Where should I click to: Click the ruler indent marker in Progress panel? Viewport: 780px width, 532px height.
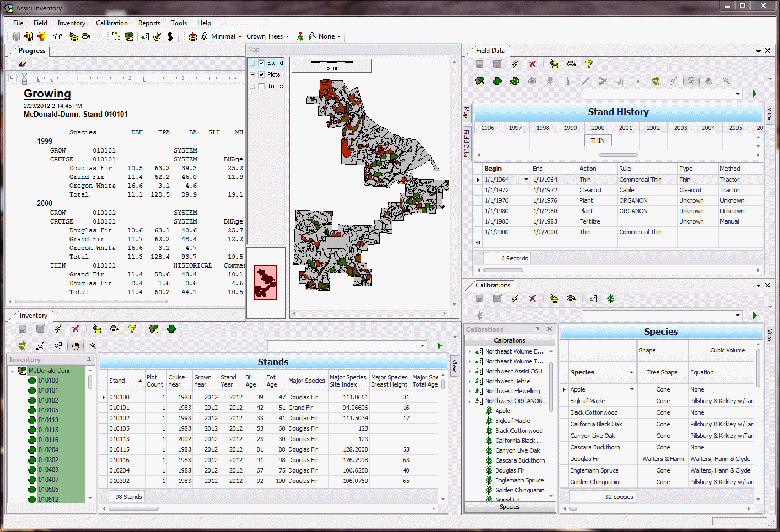24,78
